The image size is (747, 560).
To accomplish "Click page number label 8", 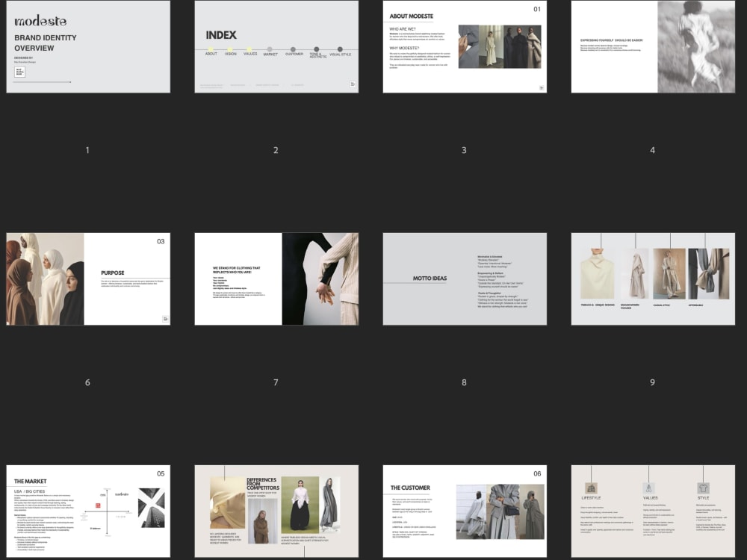I will [464, 382].
